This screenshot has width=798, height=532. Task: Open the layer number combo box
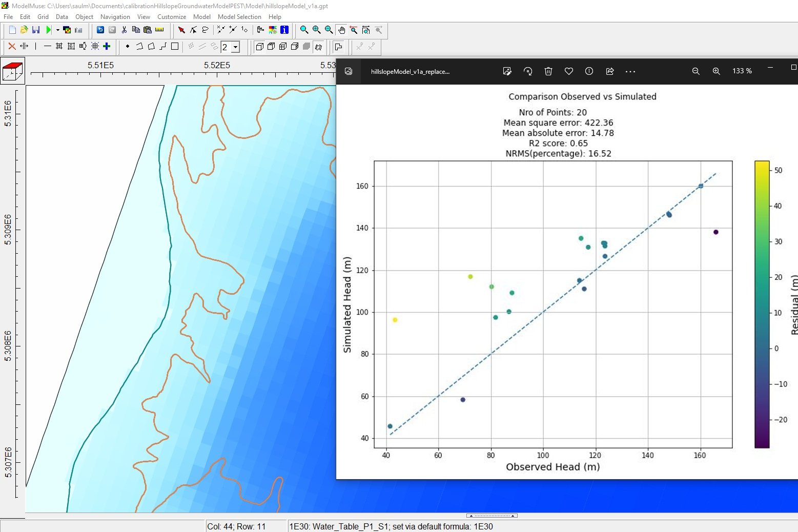236,47
